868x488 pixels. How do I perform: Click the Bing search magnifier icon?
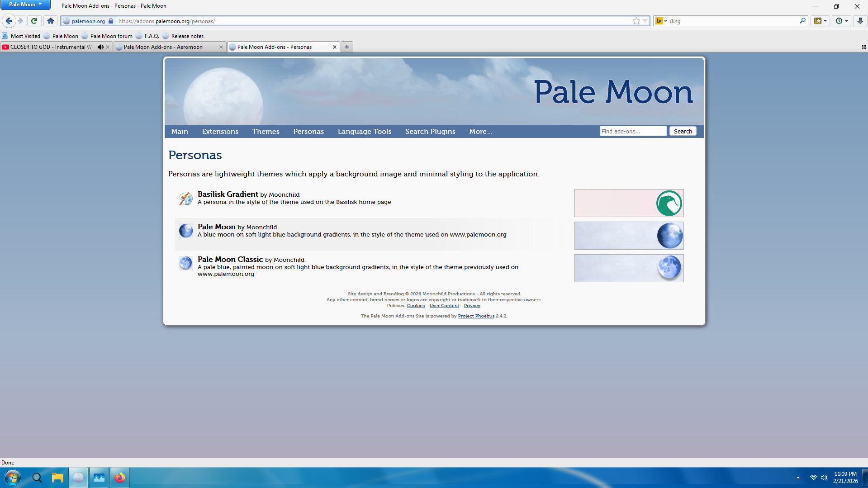802,21
